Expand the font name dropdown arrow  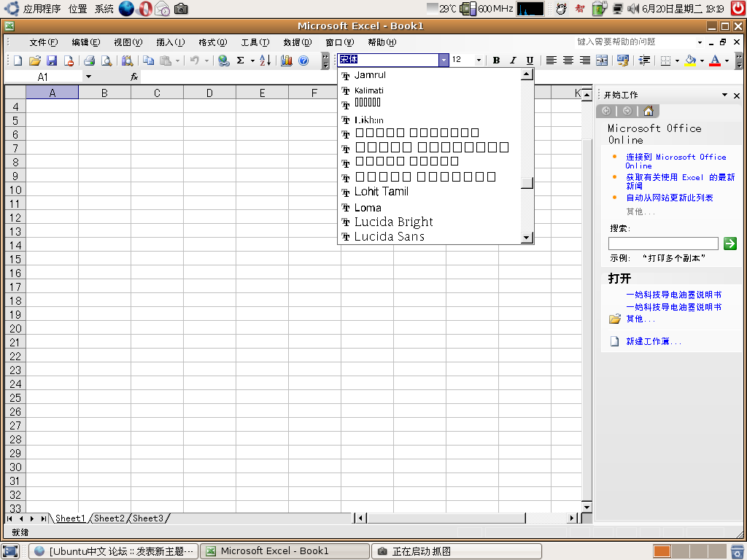[x=444, y=60]
